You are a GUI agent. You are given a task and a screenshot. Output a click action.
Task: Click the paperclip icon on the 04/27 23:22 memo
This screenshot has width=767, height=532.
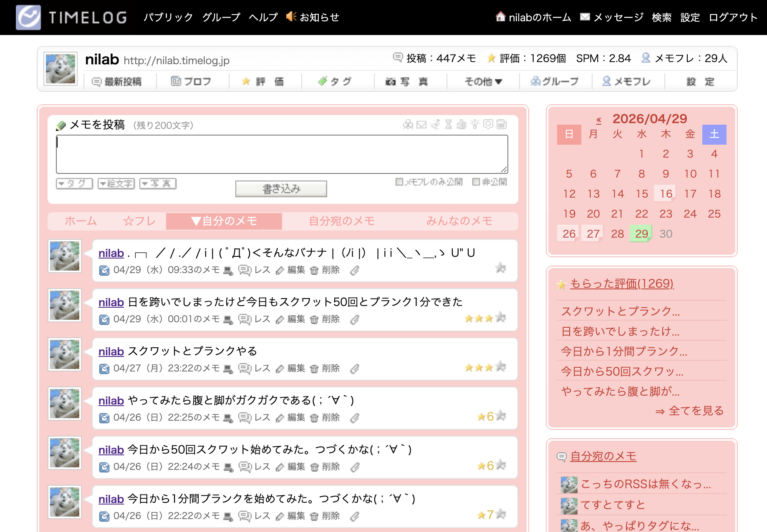(355, 369)
